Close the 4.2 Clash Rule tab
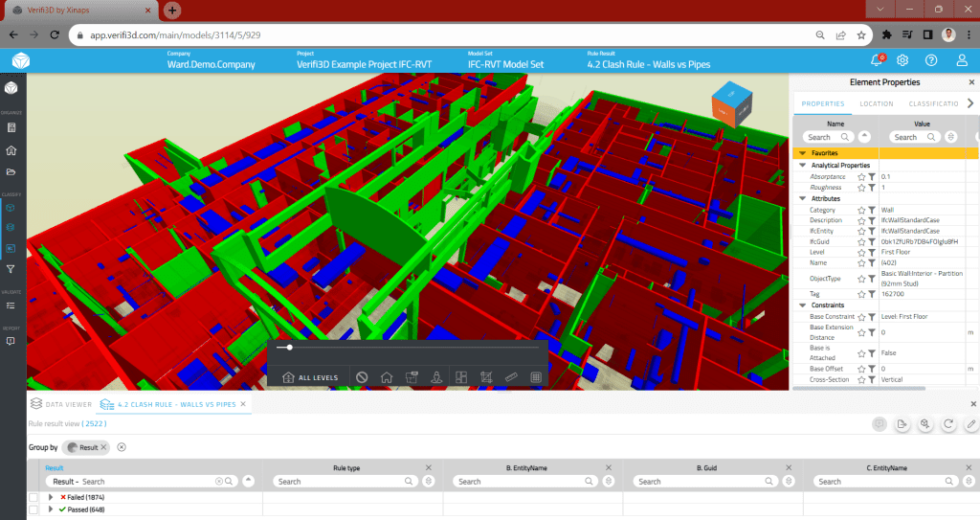 click(243, 404)
